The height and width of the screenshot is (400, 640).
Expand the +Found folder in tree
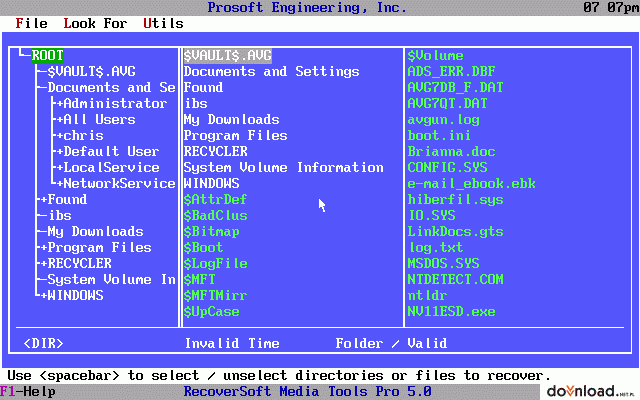tap(64, 200)
